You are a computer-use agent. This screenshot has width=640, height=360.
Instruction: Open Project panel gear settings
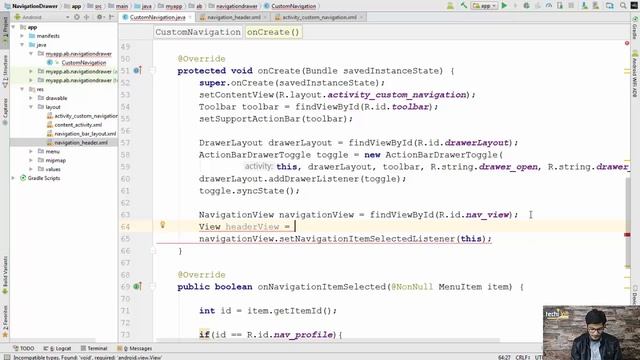(100, 17)
